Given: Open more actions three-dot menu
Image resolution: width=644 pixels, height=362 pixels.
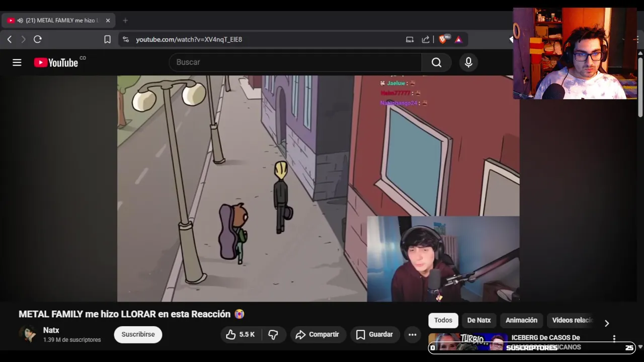Looking at the screenshot, I should point(413,334).
